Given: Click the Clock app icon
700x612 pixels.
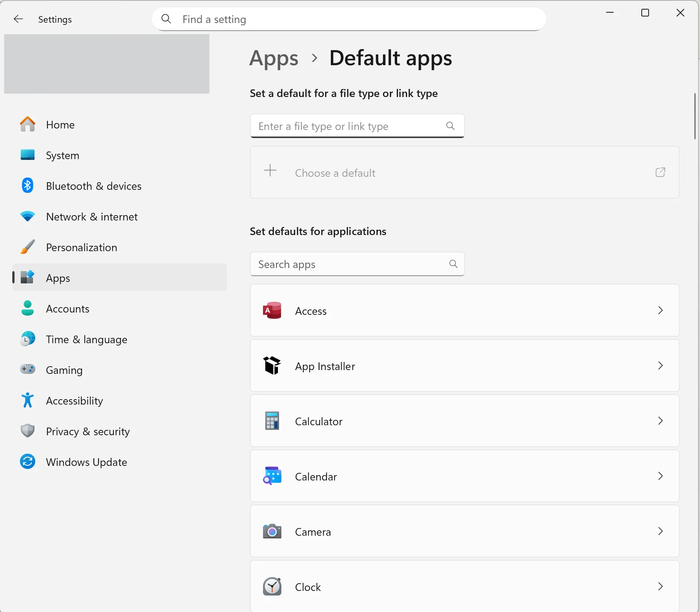Looking at the screenshot, I should [x=272, y=587].
